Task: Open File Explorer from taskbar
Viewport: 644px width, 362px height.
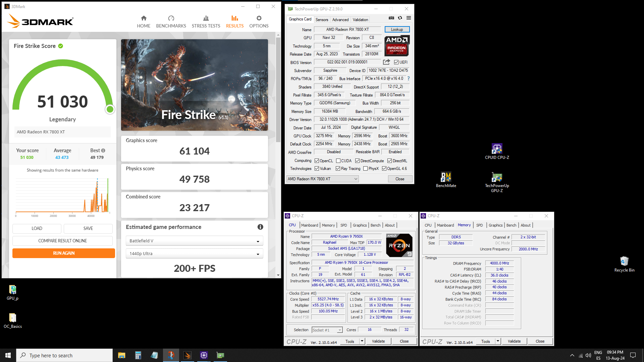Action: 121,355
